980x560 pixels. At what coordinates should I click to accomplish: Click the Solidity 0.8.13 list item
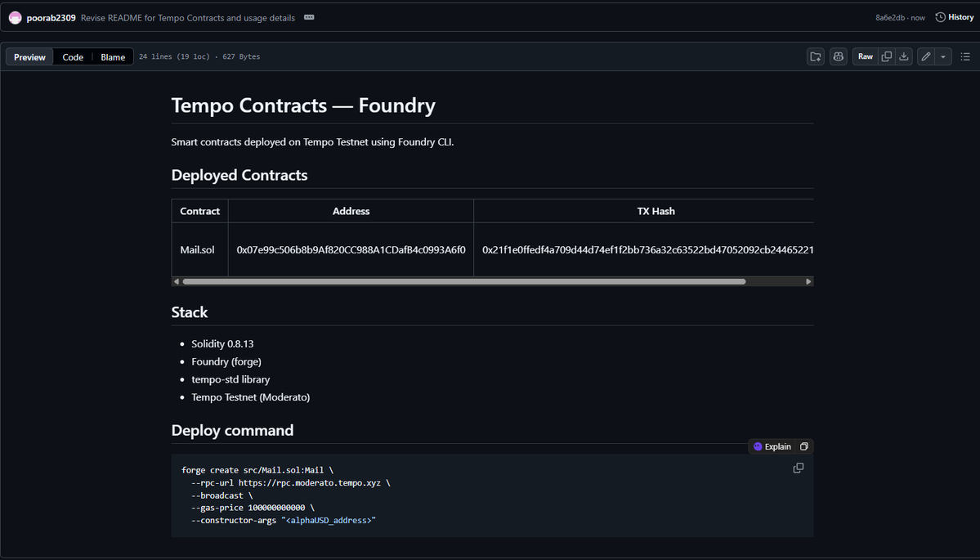tap(222, 343)
